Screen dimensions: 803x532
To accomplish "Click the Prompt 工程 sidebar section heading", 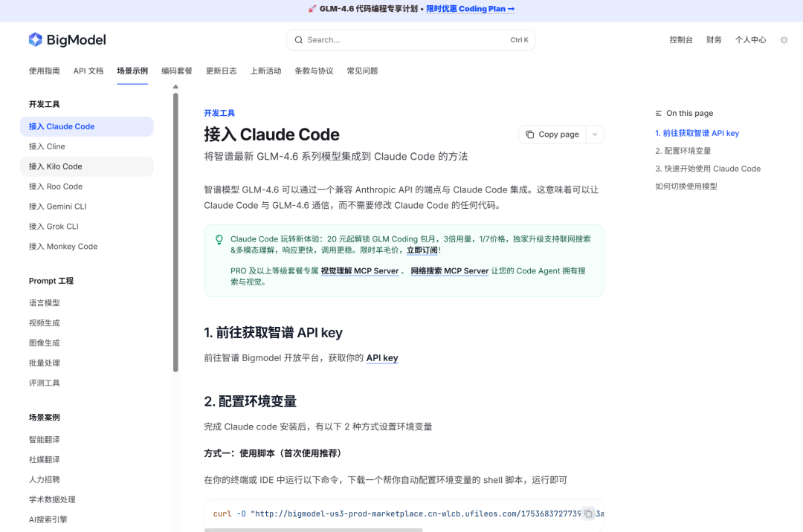I will coord(51,281).
